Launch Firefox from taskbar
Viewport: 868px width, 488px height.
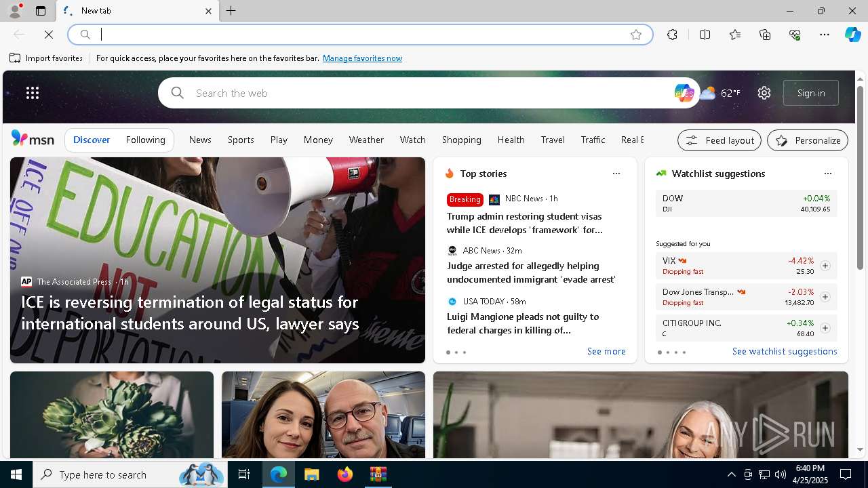(x=345, y=474)
